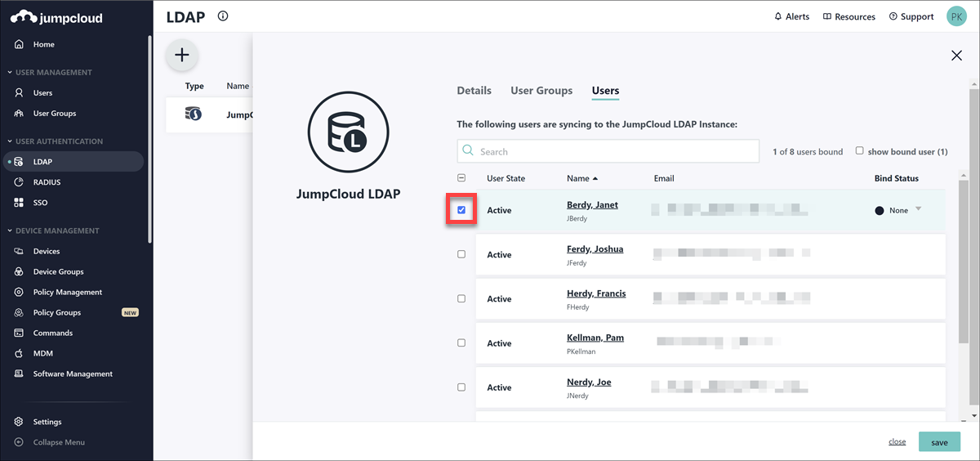Click the LDAP info icon

[223, 16]
